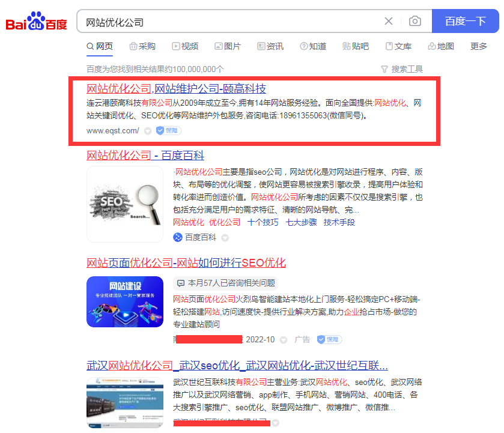Open the 知道 tab
Image resolution: width=504 pixels, height=433 pixels.
click(313, 47)
